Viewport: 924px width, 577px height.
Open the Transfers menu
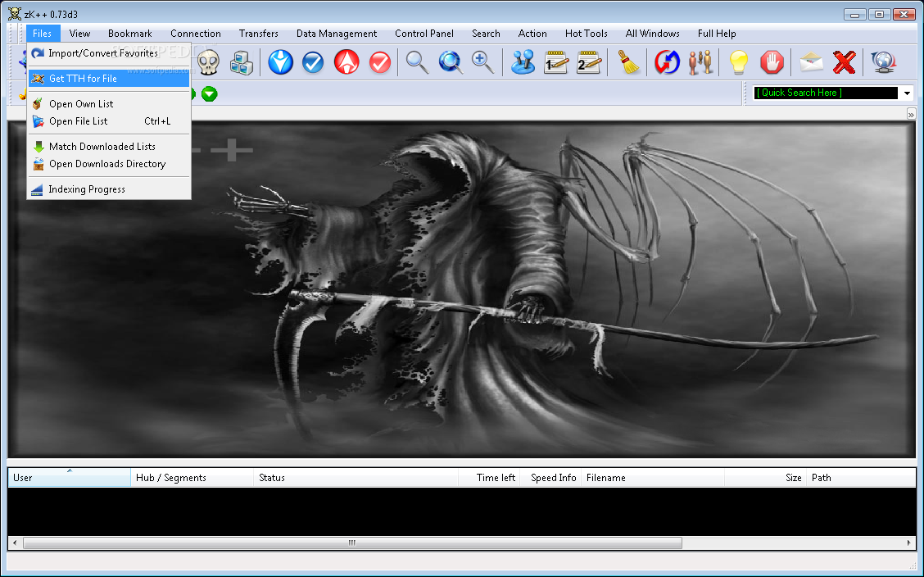coord(259,34)
